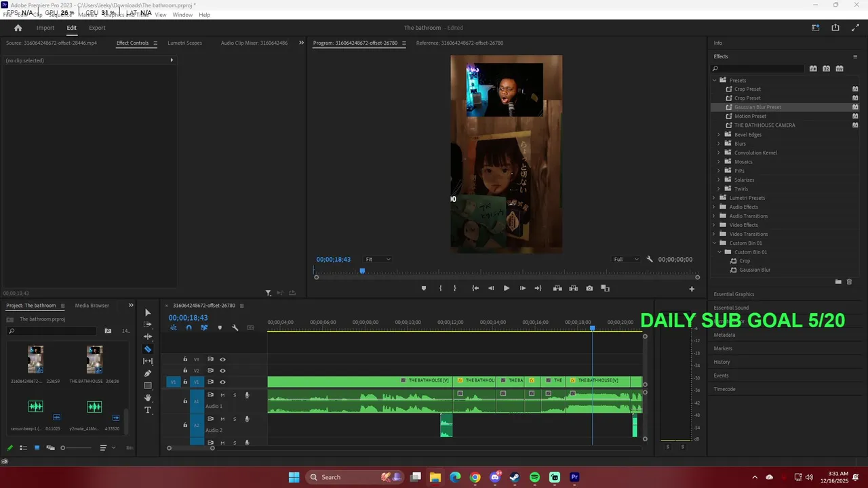This screenshot has height=488, width=868.
Task: Select the Slip tool
Action: click(x=148, y=361)
